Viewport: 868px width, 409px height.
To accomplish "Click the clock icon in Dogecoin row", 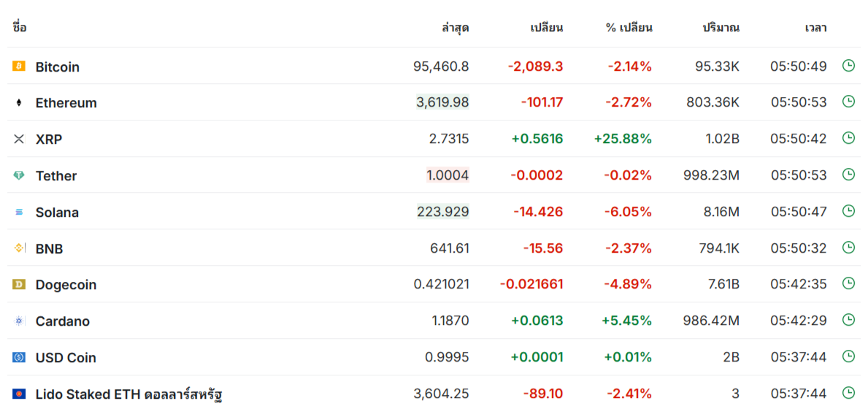I will tap(848, 283).
